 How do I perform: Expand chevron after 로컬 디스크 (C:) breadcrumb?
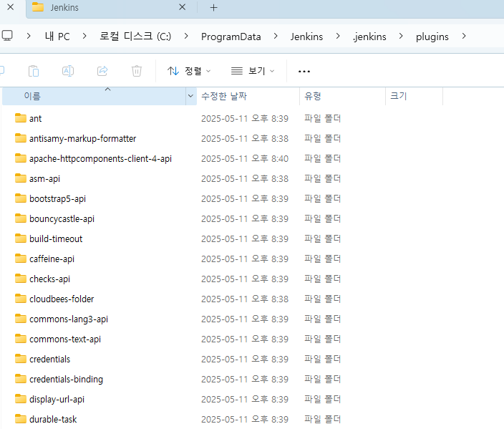pyautogui.click(x=186, y=36)
